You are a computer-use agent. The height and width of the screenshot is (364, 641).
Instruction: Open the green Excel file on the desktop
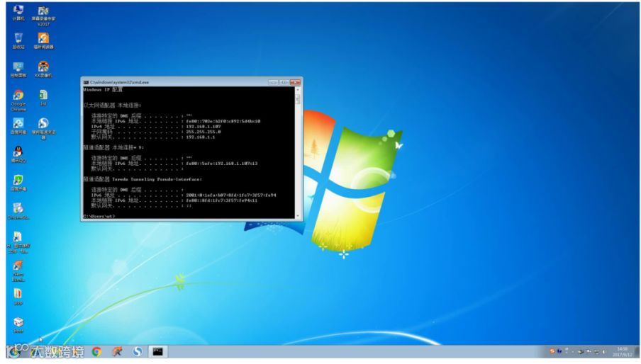(x=43, y=98)
